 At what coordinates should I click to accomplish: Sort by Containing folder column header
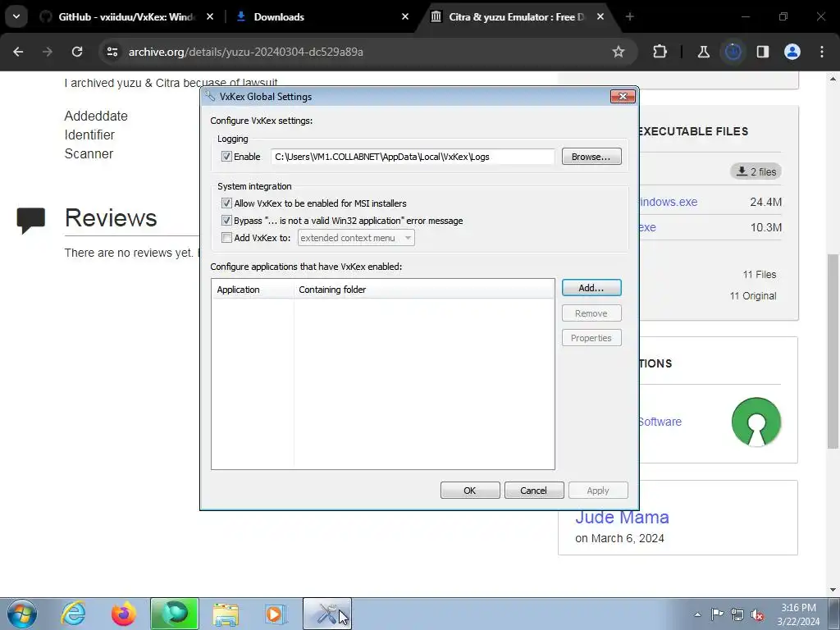click(x=424, y=290)
